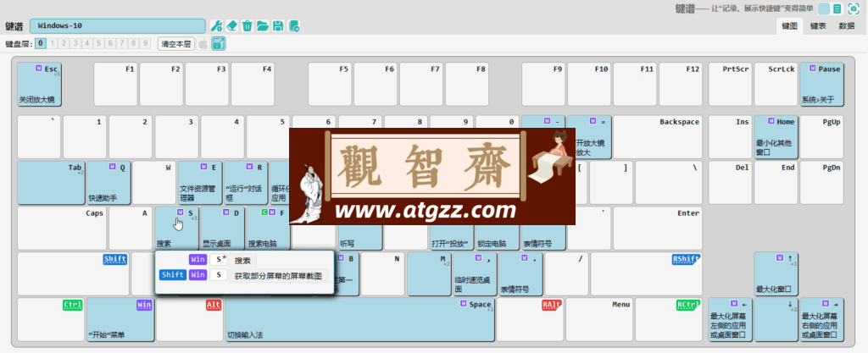This screenshot has width=868, height=353.
Task: Click the trash can delete icon
Action: click(x=248, y=25)
